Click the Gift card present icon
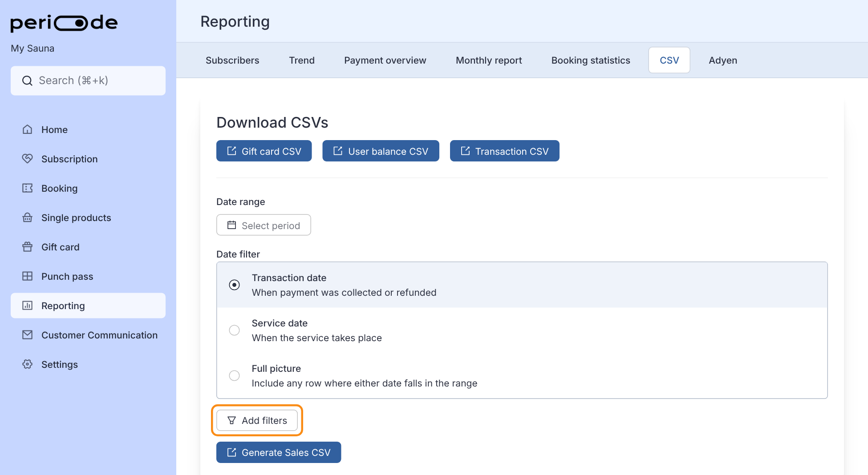868x475 pixels. [x=28, y=247]
